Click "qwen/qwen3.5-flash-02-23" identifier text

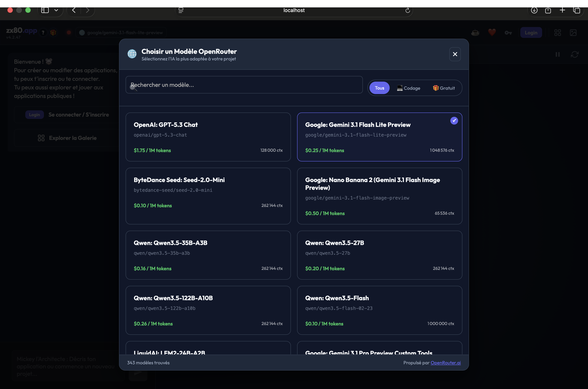click(339, 308)
